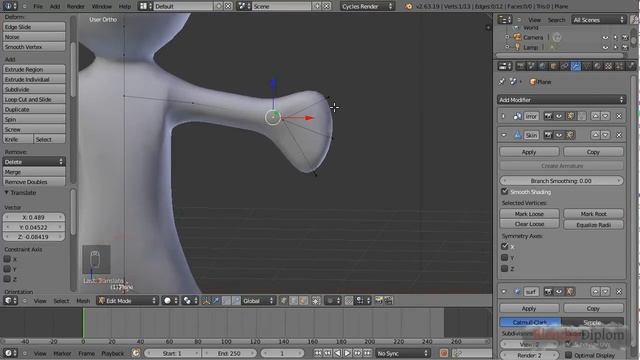Click the Vector X value field
Screen dimensions: 640x360
(33, 218)
